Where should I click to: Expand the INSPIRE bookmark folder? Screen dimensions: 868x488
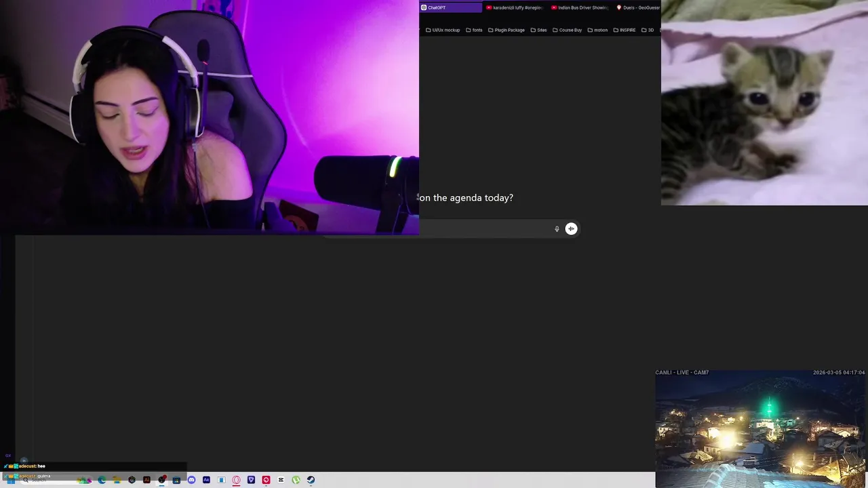(625, 30)
